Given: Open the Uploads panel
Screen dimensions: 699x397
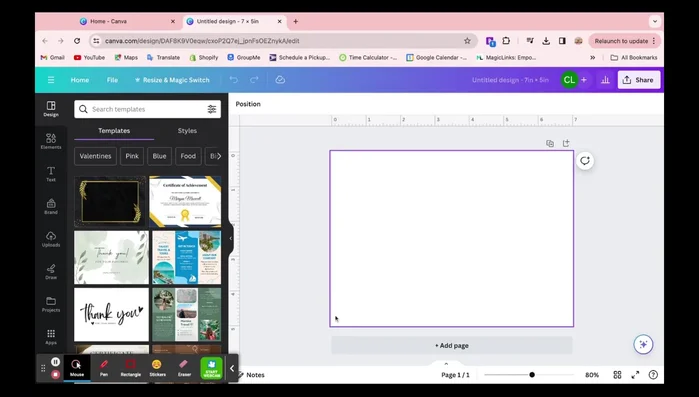Looking at the screenshot, I should (51, 239).
